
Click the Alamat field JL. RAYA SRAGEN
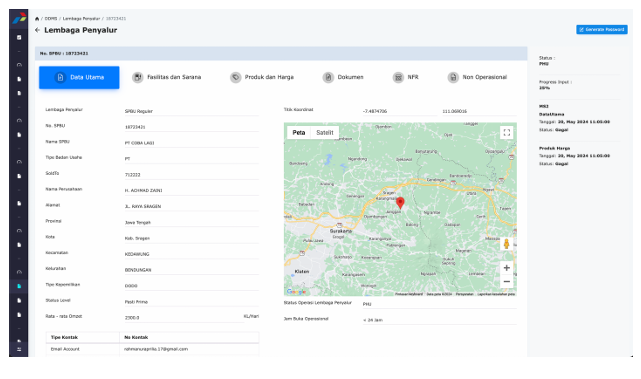tap(192, 206)
